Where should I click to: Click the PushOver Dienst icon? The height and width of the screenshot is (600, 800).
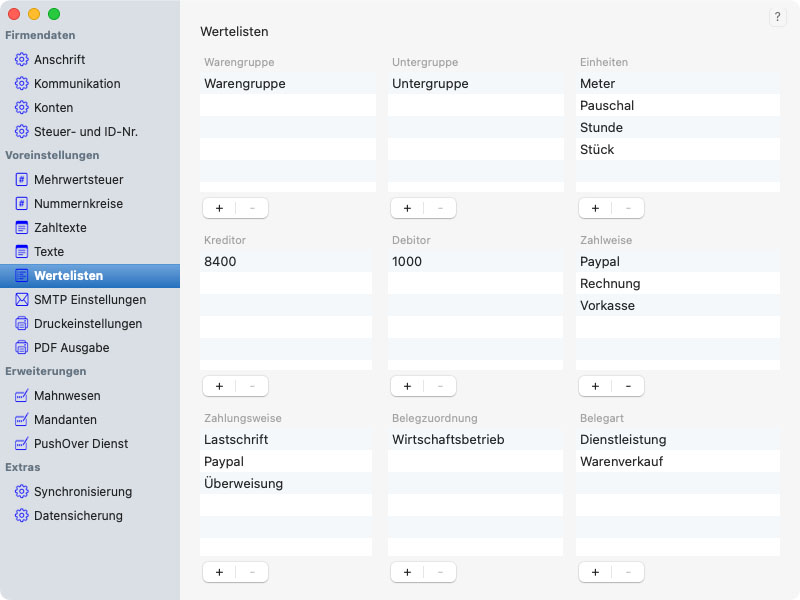22,444
